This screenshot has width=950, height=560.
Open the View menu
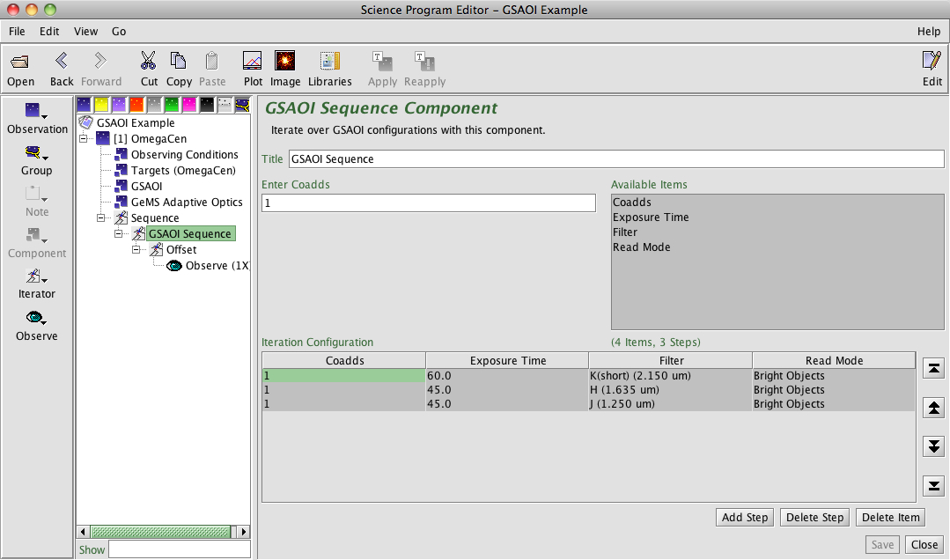click(x=85, y=32)
